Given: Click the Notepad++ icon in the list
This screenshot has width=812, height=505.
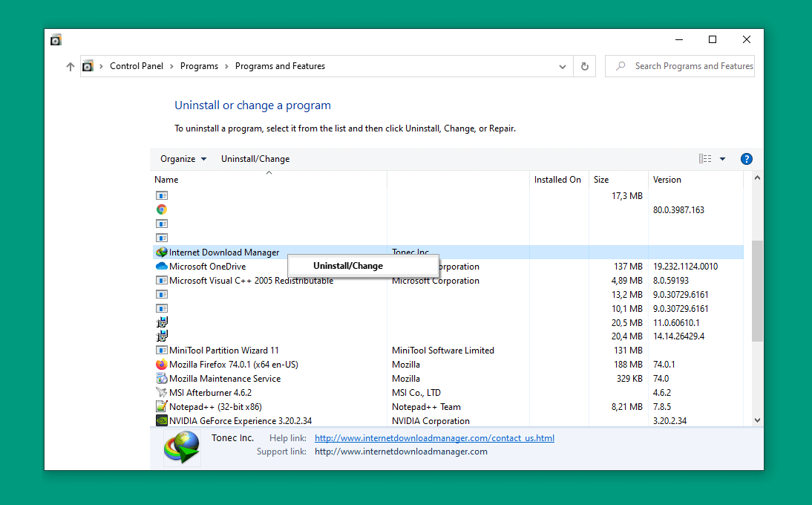Looking at the screenshot, I should click(162, 406).
